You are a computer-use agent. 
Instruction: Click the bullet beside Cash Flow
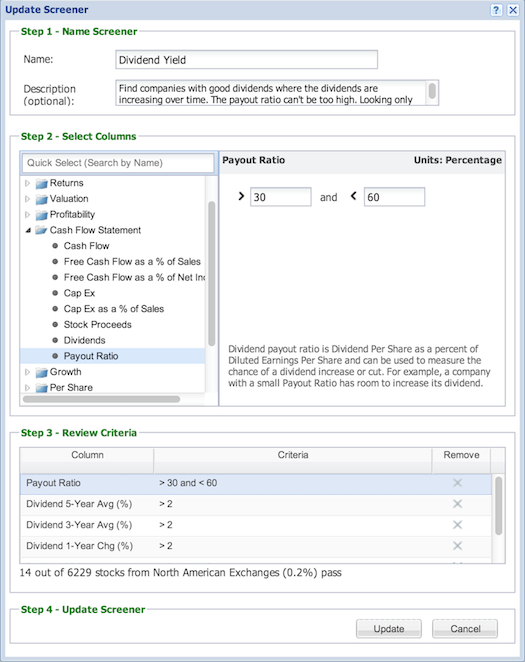55,246
